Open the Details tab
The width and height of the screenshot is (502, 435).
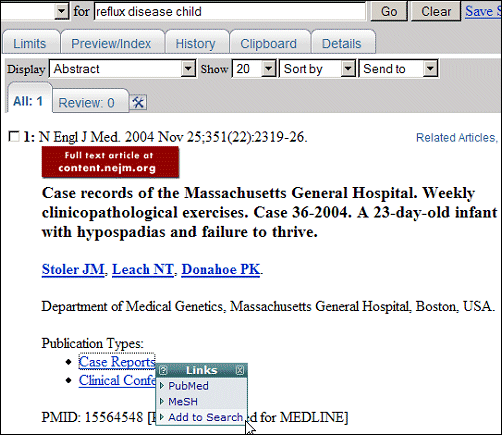(x=342, y=43)
